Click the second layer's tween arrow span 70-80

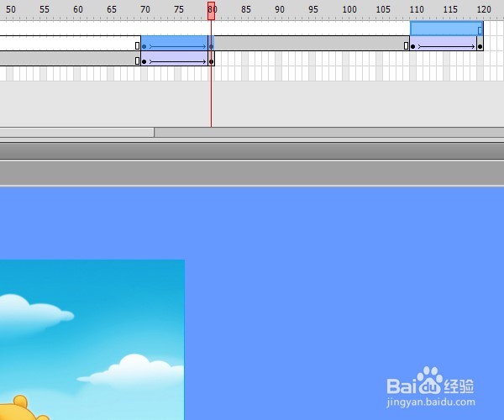tap(177, 46)
